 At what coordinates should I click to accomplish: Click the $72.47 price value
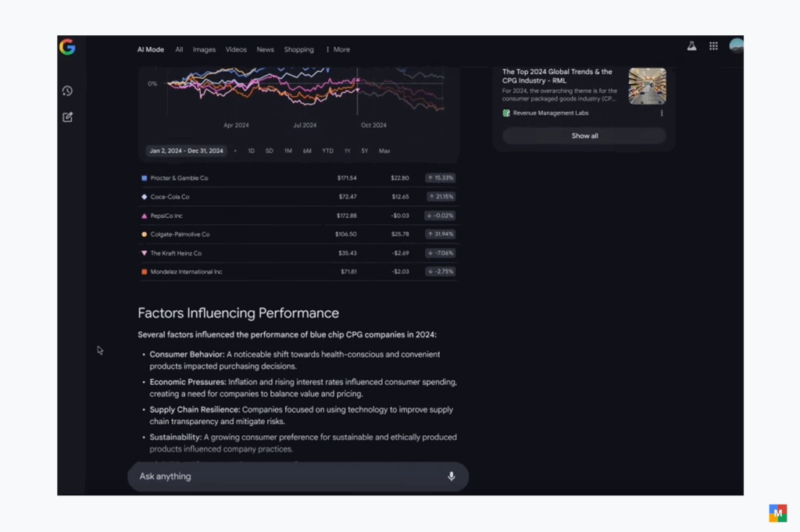pyautogui.click(x=348, y=197)
